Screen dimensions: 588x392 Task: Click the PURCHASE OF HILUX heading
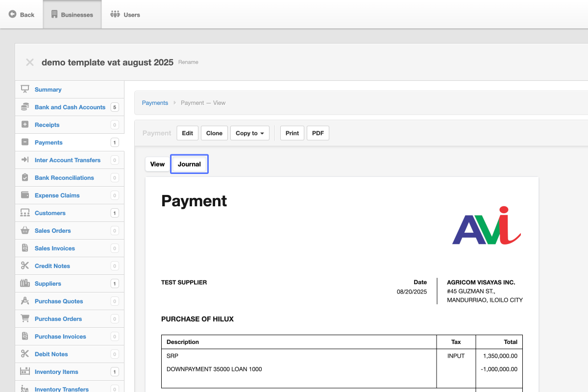(x=197, y=319)
